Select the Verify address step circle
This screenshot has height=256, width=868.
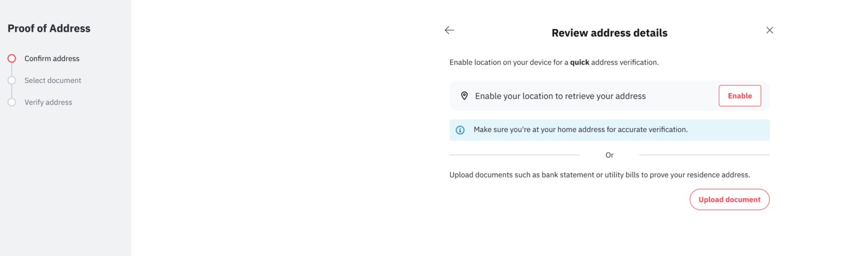[x=12, y=102]
